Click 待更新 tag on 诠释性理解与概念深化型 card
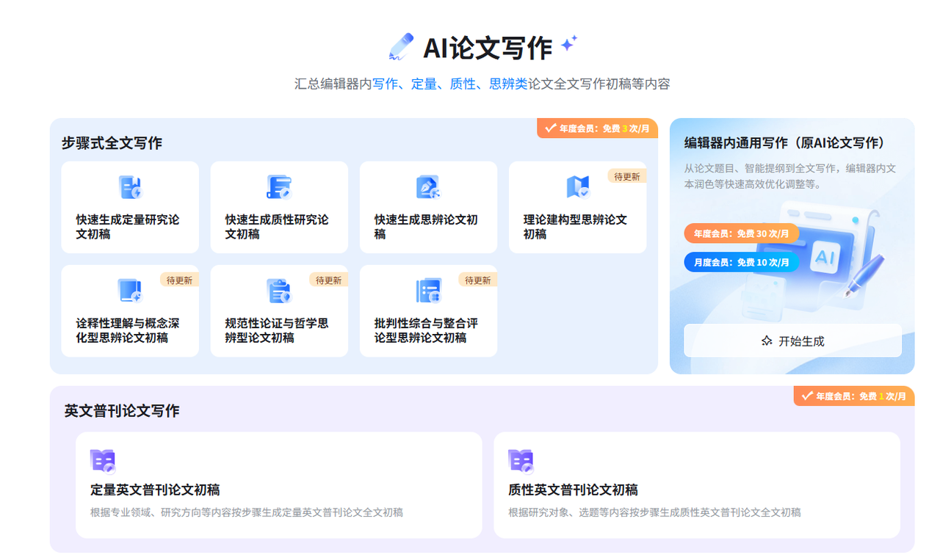 click(x=179, y=280)
